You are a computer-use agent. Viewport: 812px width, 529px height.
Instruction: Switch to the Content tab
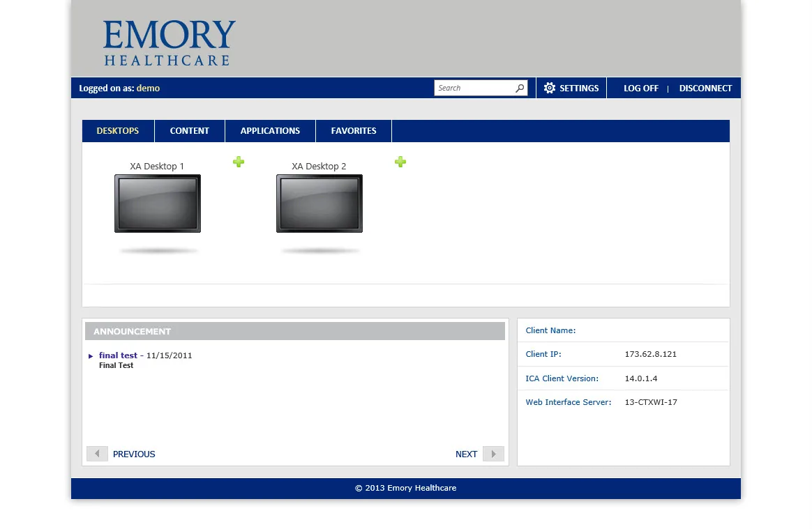pyautogui.click(x=190, y=131)
